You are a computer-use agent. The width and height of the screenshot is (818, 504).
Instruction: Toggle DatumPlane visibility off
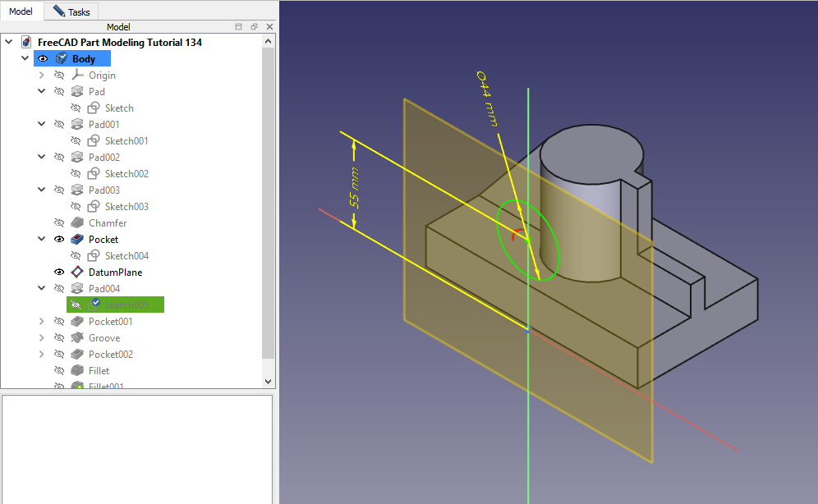[x=59, y=273]
